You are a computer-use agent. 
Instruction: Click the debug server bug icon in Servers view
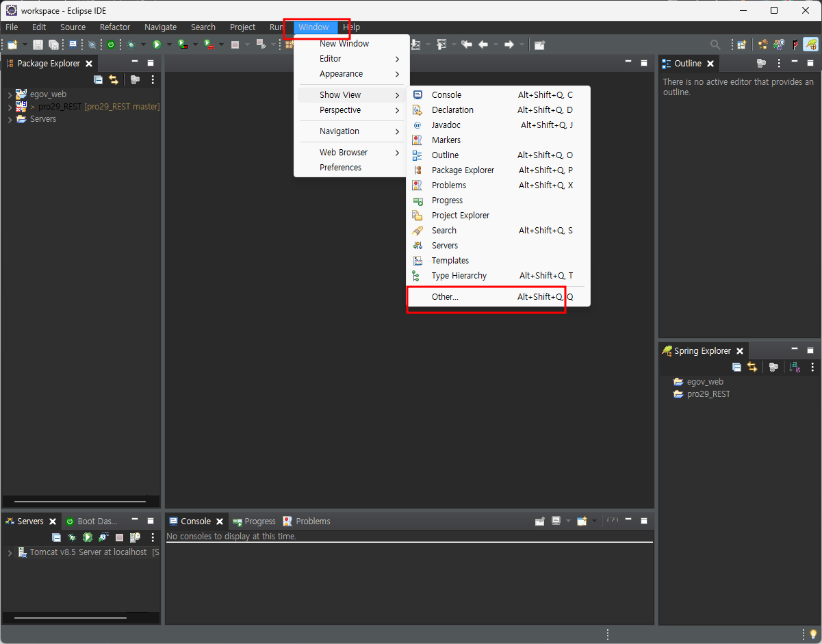(x=72, y=538)
